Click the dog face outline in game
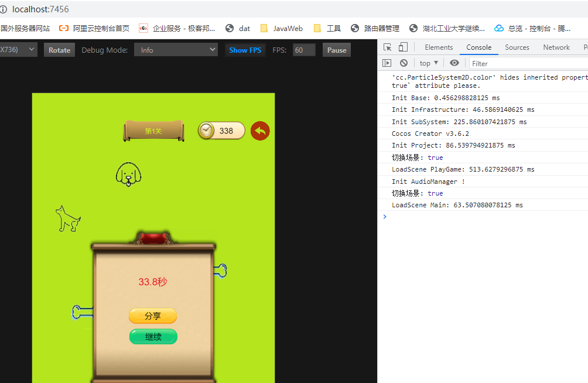This screenshot has width=588, height=383. click(129, 175)
